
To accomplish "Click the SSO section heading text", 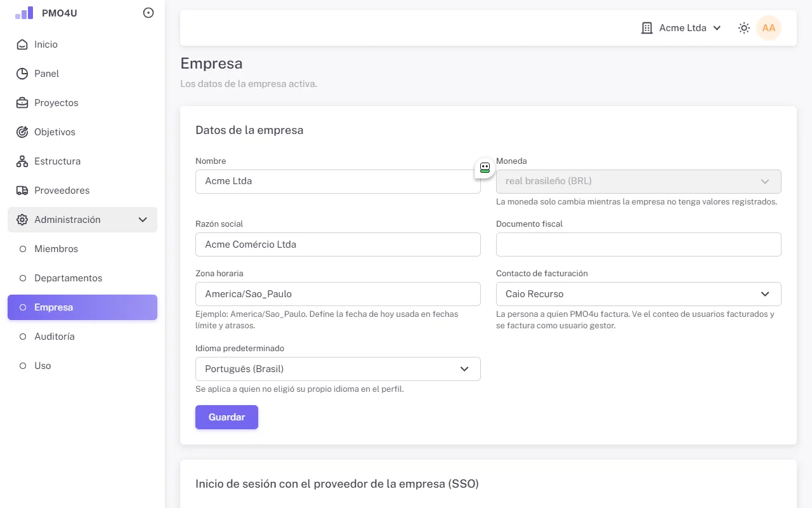I will [x=337, y=484].
